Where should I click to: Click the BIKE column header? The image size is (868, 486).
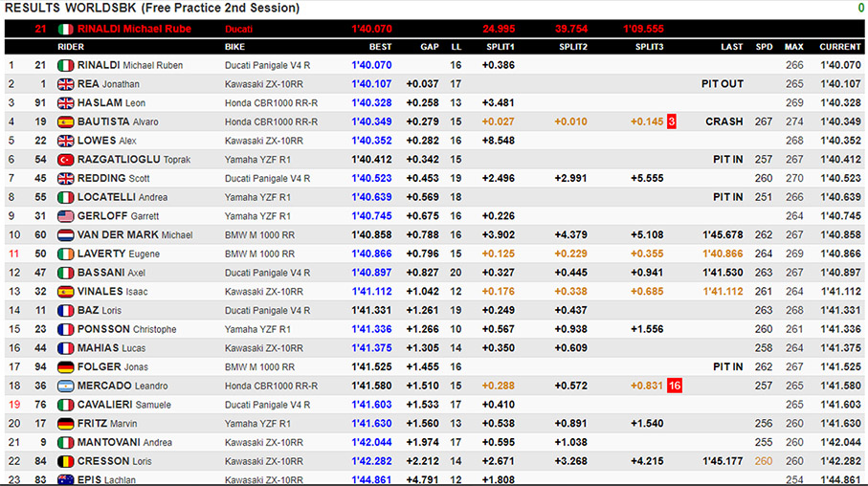(x=234, y=47)
